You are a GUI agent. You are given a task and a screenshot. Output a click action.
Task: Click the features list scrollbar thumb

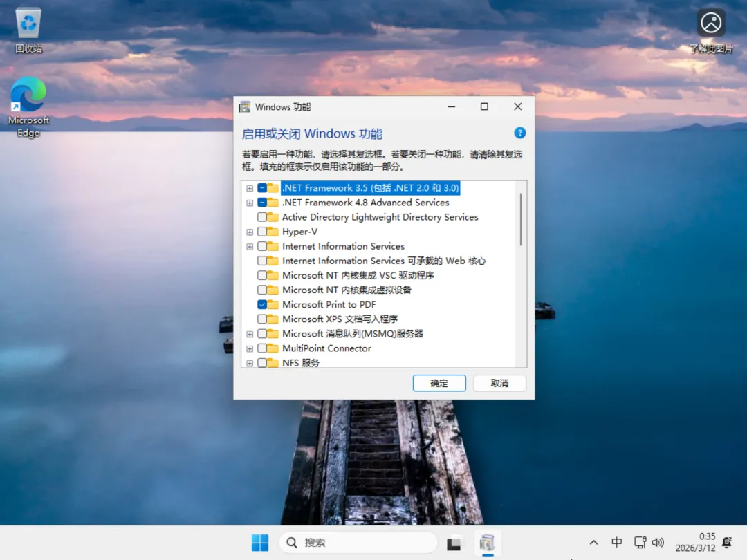tap(521, 220)
